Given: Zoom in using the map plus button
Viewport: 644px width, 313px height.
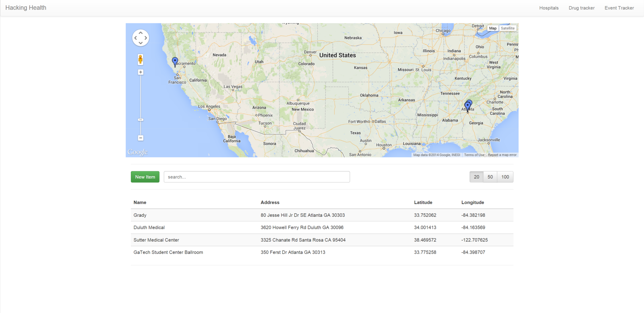Looking at the screenshot, I should (141, 72).
